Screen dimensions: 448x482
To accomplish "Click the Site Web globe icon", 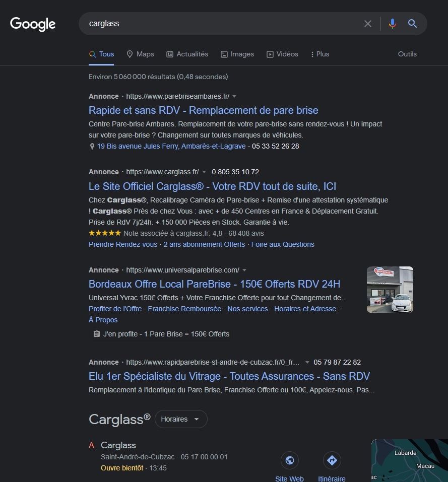I will (x=290, y=460).
